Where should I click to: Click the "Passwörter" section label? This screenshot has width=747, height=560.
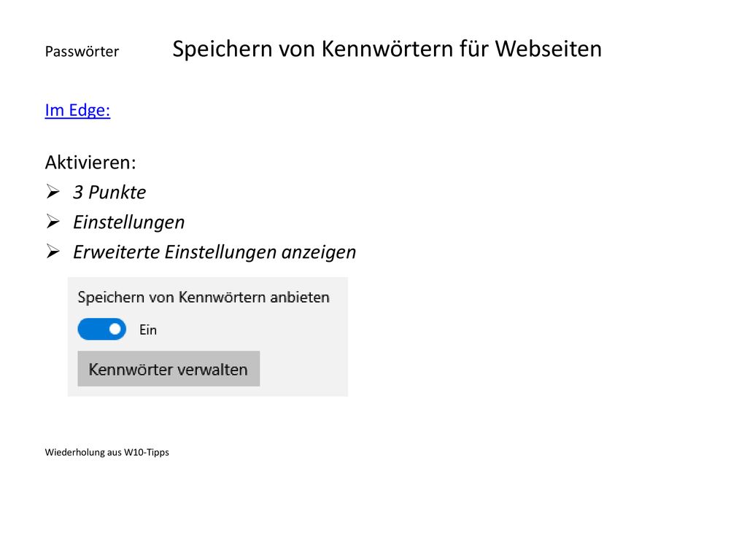82,51
